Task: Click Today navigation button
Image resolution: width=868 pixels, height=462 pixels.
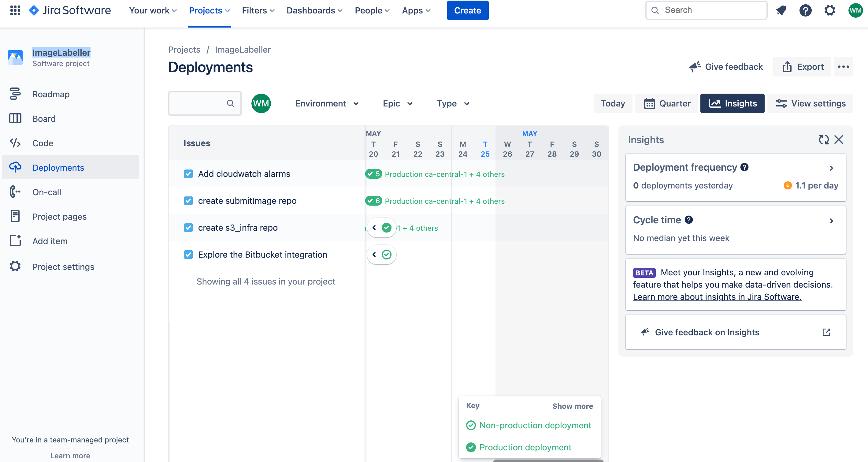Action: (613, 103)
